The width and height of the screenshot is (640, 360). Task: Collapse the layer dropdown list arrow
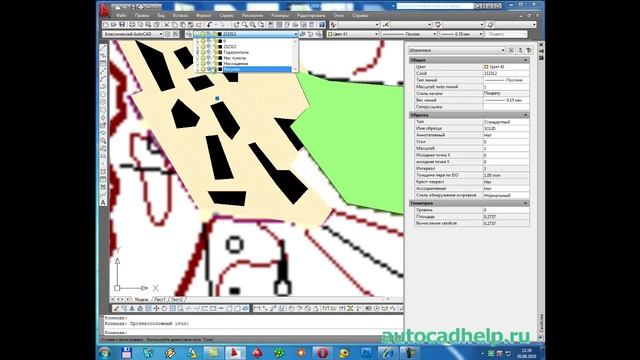296,34
